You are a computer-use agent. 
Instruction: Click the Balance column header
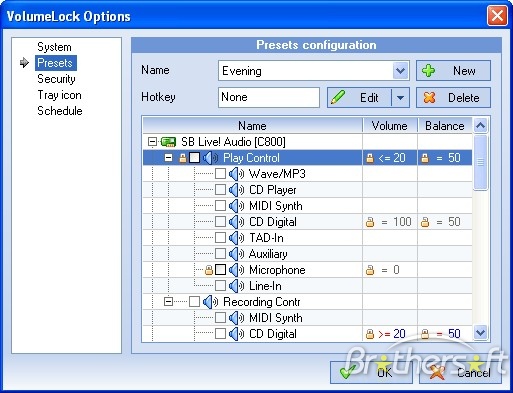pos(445,126)
